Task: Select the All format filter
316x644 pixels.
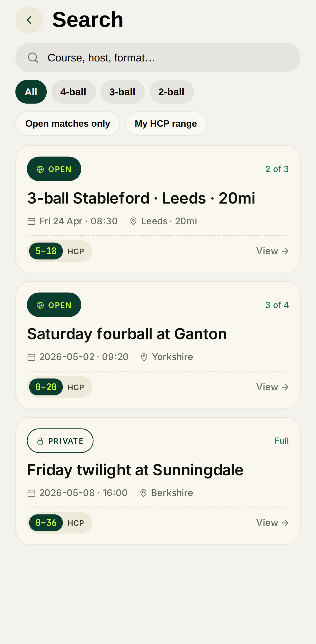Action: [31, 92]
